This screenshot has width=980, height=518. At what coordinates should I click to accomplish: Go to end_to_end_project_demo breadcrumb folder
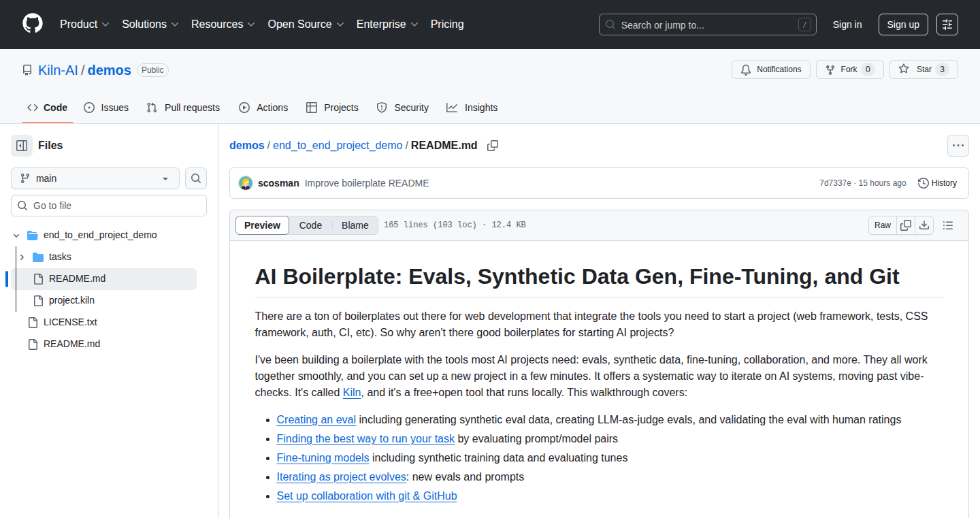338,146
